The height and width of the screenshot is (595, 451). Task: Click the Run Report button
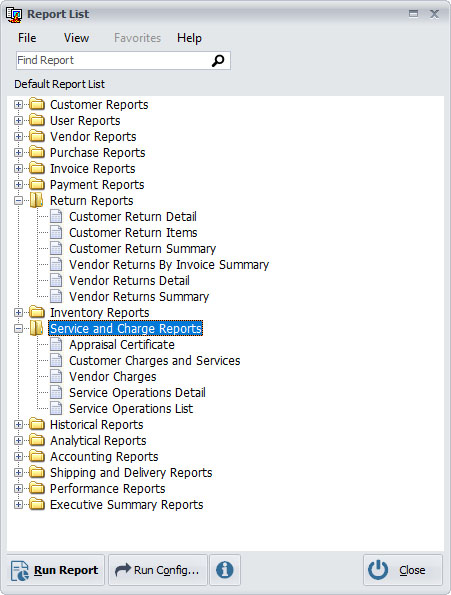point(55,570)
